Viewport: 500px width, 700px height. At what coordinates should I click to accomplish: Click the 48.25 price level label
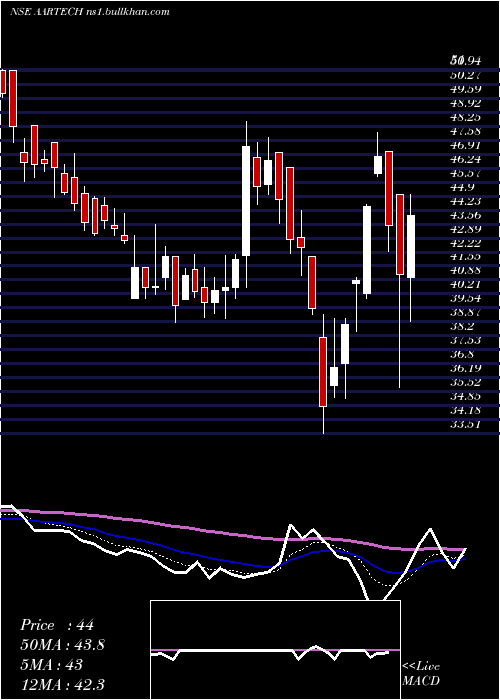pyautogui.click(x=465, y=117)
